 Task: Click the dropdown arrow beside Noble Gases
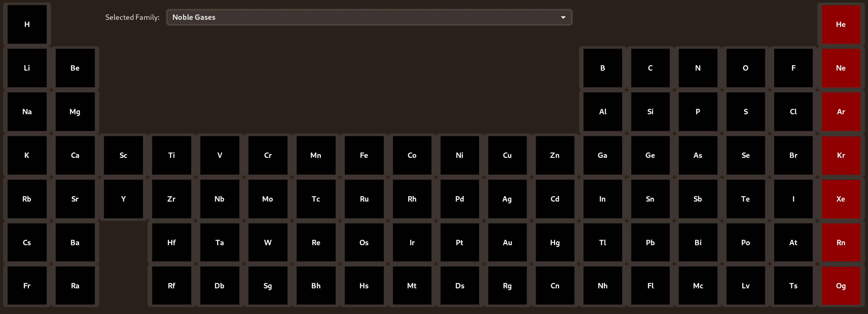[563, 17]
